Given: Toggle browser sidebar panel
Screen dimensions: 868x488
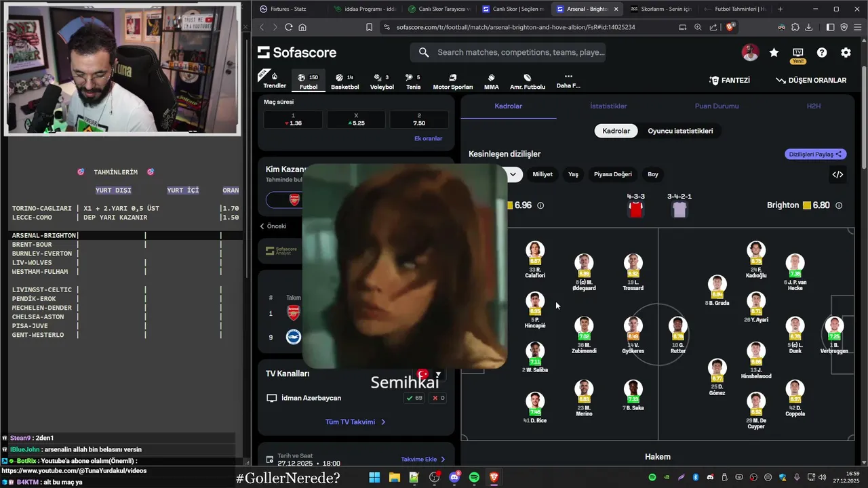Looking at the screenshot, I should click(831, 27).
